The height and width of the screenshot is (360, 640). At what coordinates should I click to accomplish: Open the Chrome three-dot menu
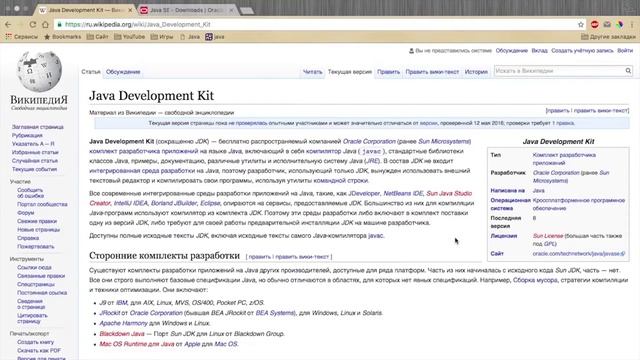[632, 24]
